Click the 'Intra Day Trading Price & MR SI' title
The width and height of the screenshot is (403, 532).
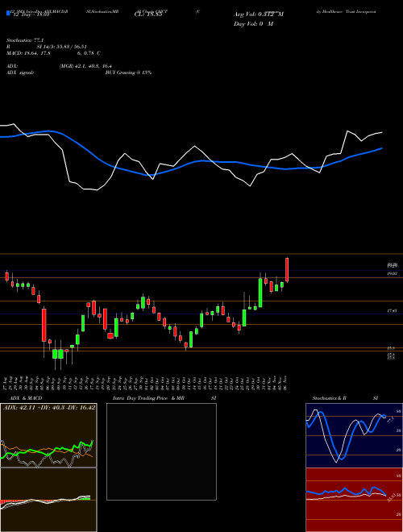click(164, 398)
